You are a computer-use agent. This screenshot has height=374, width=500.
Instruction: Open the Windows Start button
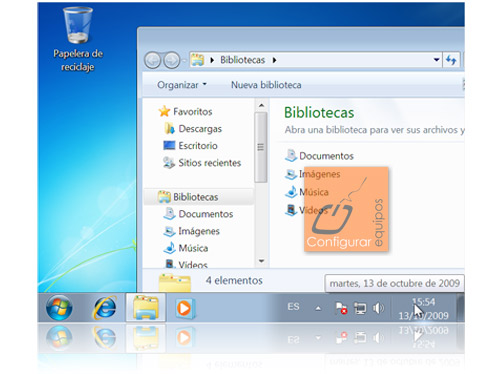[59, 307]
